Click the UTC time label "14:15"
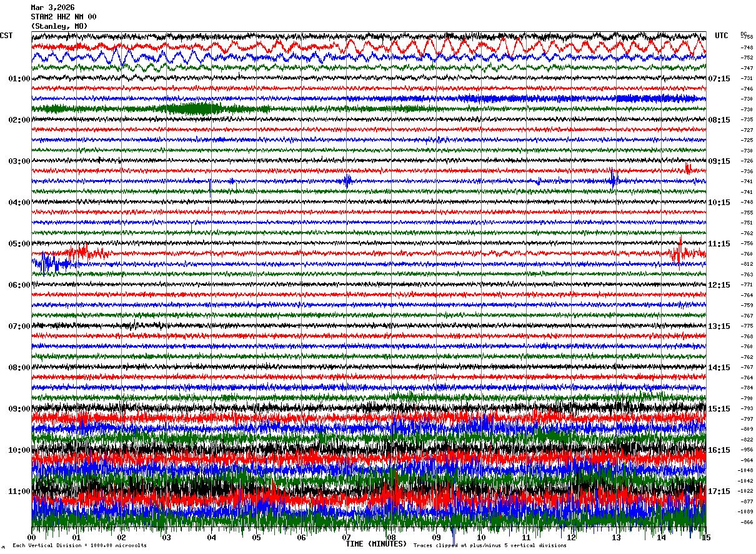The image size is (756, 554). tap(719, 368)
